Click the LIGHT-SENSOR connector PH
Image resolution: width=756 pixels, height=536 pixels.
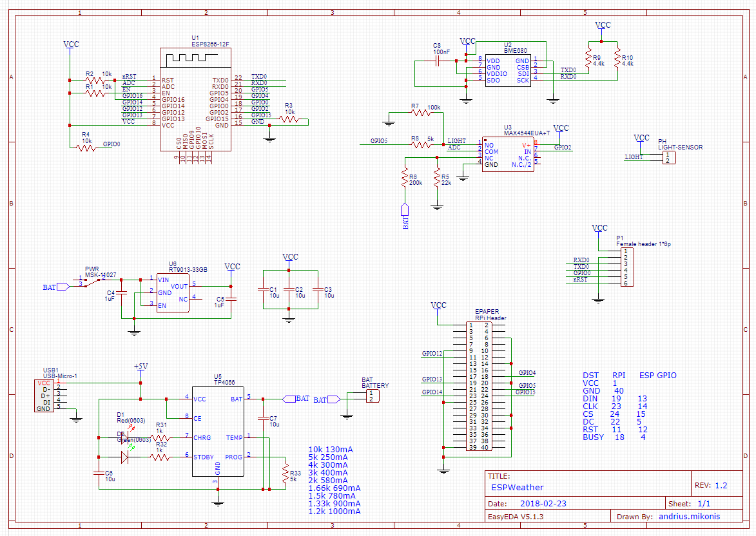669,158
